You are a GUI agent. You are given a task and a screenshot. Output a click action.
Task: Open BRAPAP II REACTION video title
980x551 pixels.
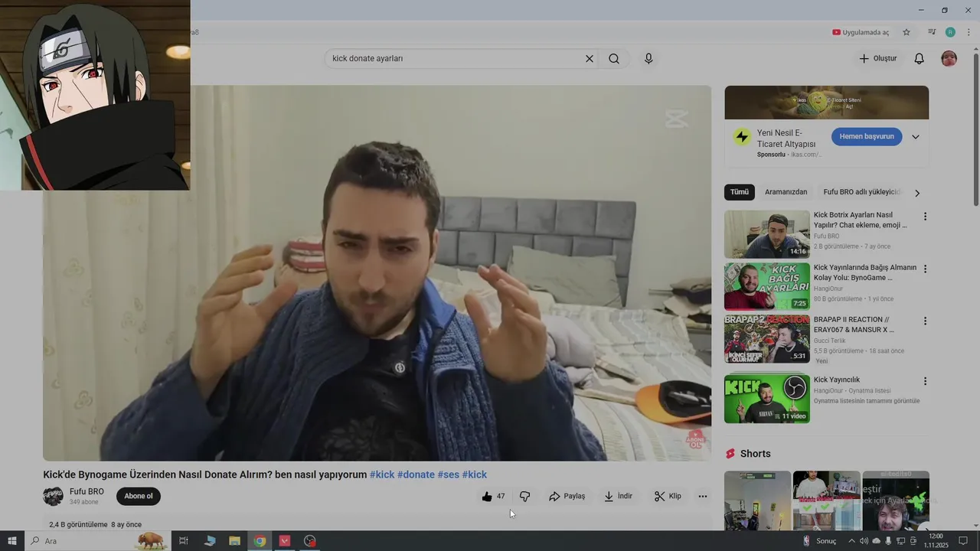854,324
